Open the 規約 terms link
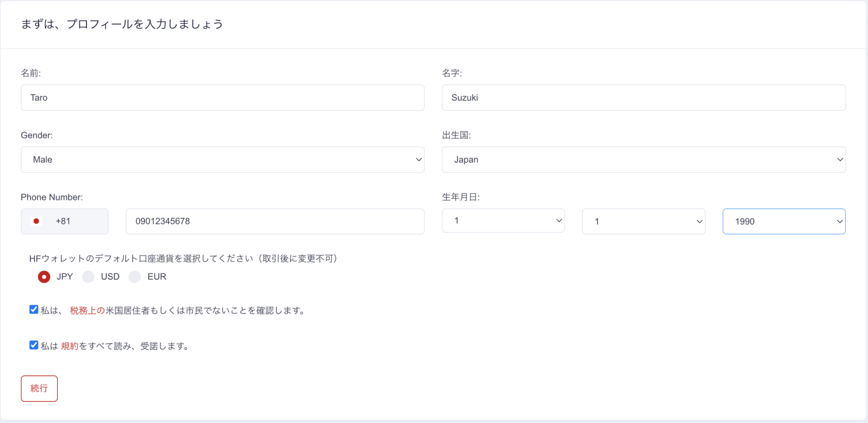Screen dimensions: 868x423 (70, 346)
